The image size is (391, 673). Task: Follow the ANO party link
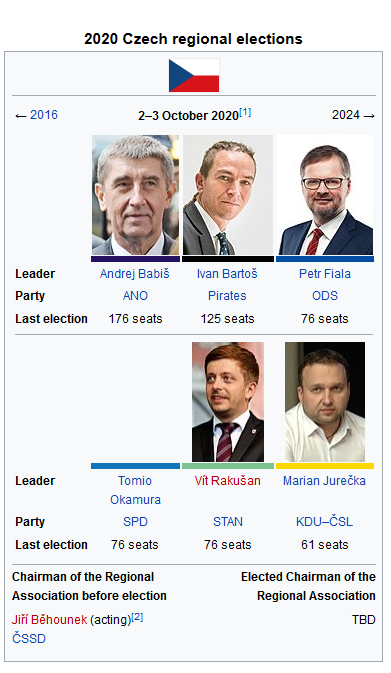click(135, 296)
